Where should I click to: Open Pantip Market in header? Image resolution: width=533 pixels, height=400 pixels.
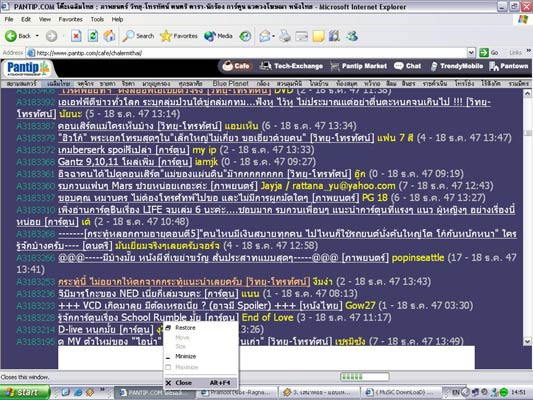[358, 66]
